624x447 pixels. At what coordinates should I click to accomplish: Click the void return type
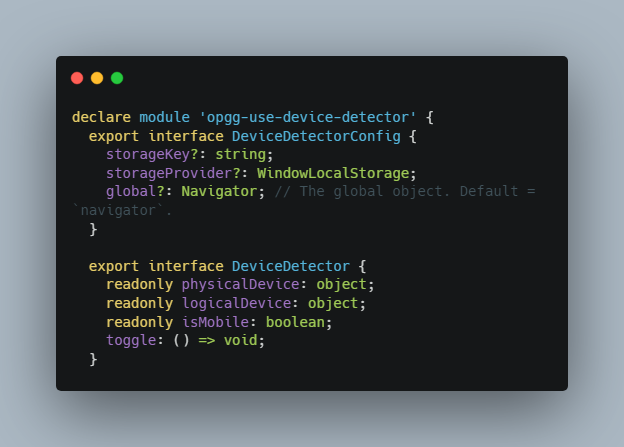coord(240,340)
